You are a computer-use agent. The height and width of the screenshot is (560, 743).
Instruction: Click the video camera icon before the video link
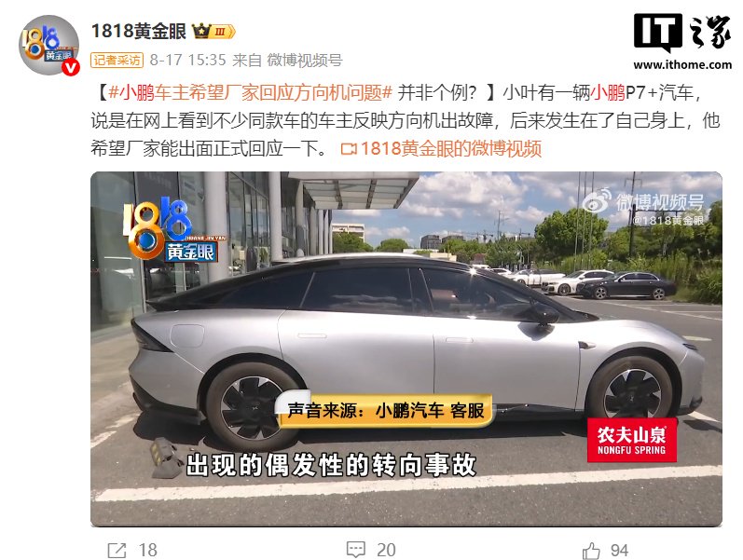pyautogui.click(x=349, y=149)
